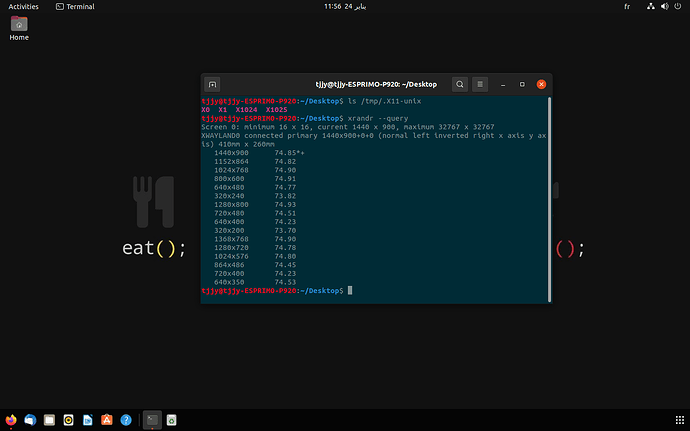
Task: Open the Help dock icon
Action: [126, 420]
